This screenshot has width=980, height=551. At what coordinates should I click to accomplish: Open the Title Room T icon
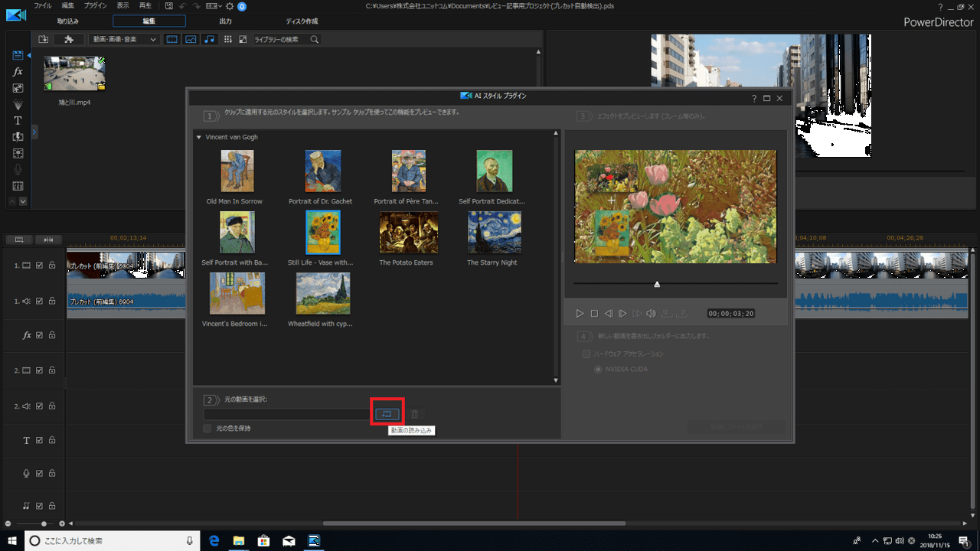pyautogui.click(x=18, y=121)
